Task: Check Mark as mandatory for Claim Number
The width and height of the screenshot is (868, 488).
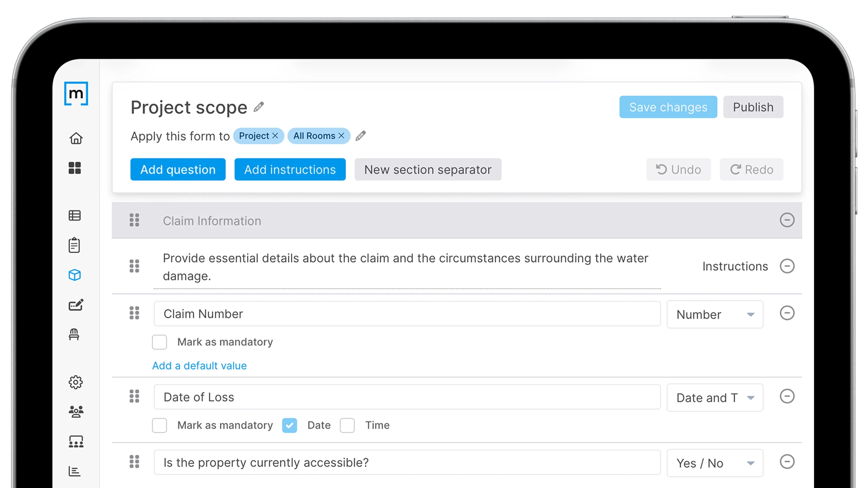Action: tap(159, 342)
